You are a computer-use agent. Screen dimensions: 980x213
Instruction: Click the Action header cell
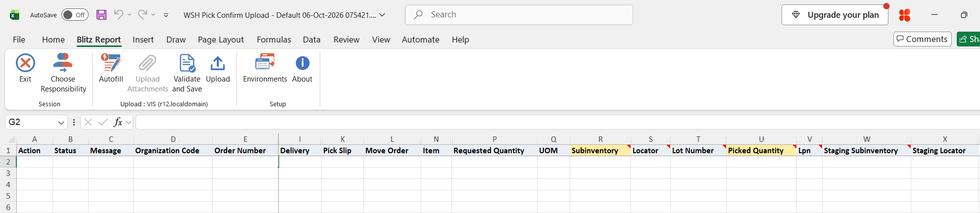click(35, 151)
